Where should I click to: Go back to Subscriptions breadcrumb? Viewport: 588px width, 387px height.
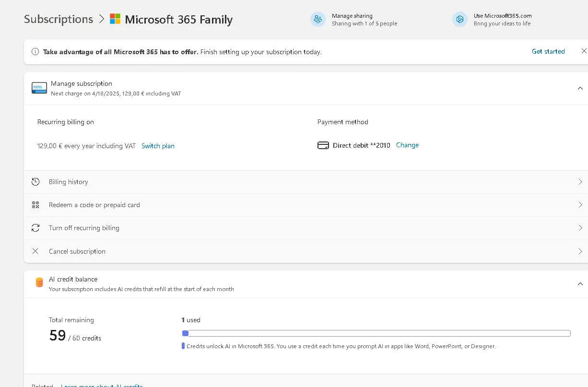[x=59, y=19]
